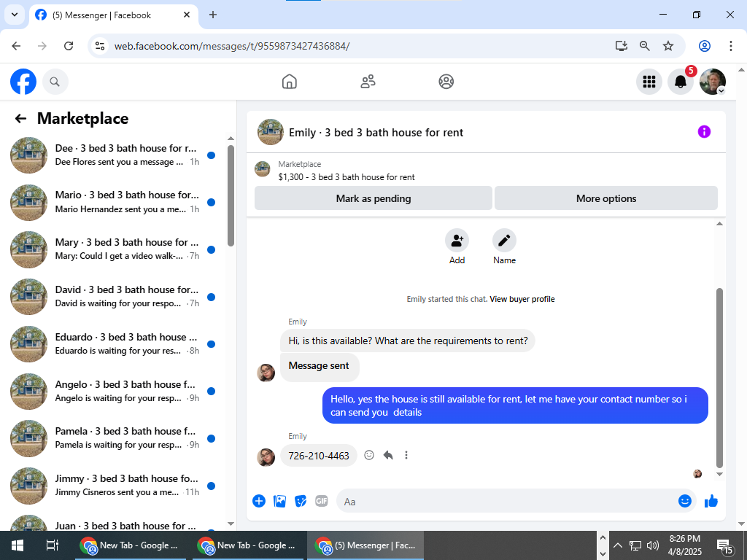This screenshot has height=560, width=747.
Task: Open account profile picture menu
Action: click(x=712, y=82)
